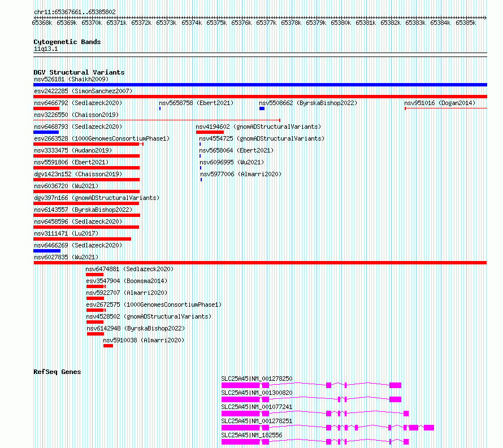Click nsv6466792 (Sedlazeck2020) label

[78, 103]
